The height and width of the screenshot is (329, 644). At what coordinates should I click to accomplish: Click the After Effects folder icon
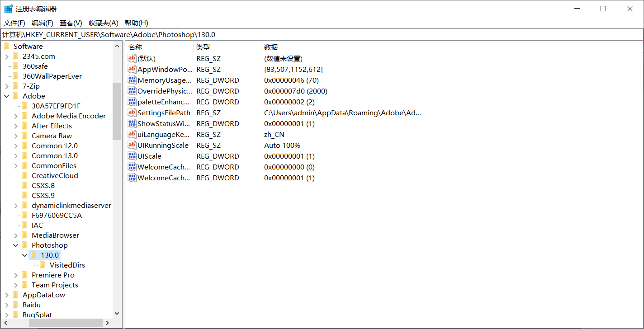click(25, 126)
